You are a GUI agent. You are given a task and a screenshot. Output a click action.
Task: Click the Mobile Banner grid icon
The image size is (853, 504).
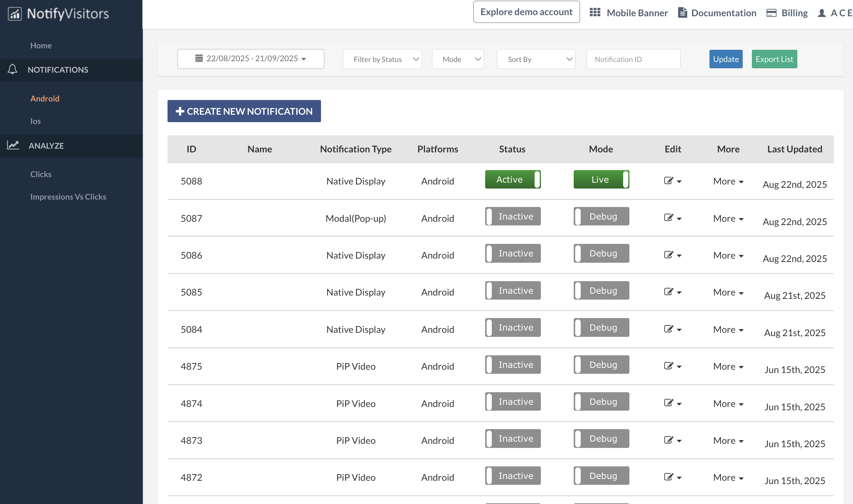coord(595,13)
